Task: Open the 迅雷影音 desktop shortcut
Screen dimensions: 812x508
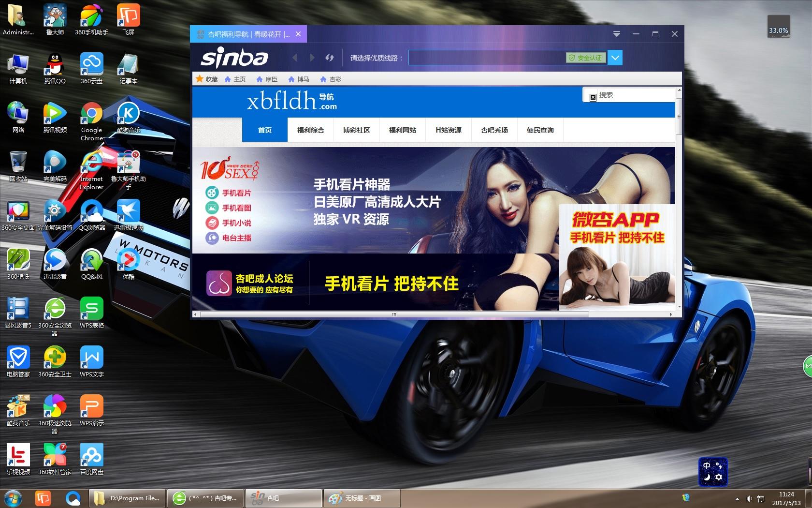Action: click(55, 264)
